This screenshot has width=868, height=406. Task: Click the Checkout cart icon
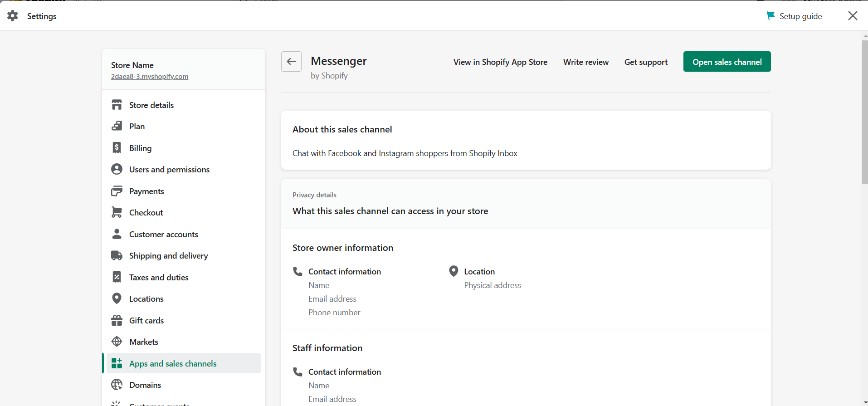(x=117, y=212)
